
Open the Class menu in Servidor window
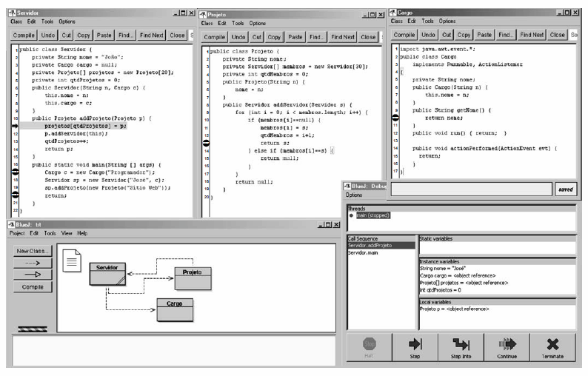pyautogui.click(x=16, y=21)
